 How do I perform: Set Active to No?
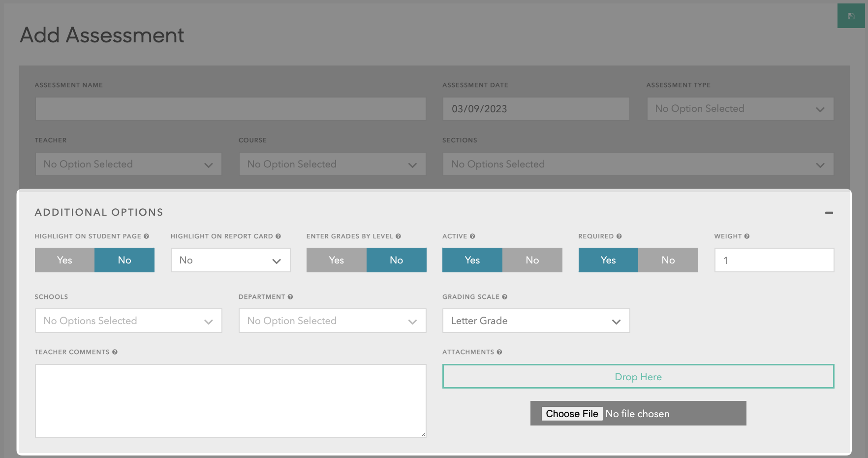click(x=532, y=260)
